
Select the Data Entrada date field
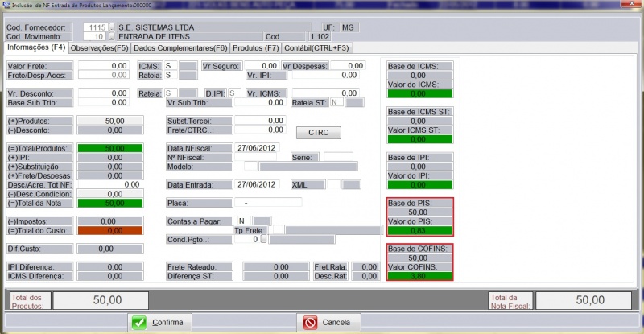(x=257, y=184)
